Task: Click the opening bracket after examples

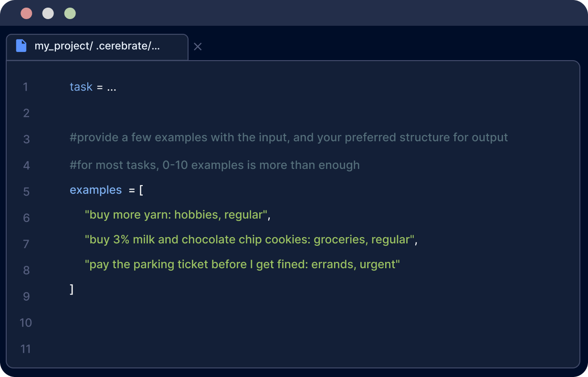Action: (x=141, y=190)
